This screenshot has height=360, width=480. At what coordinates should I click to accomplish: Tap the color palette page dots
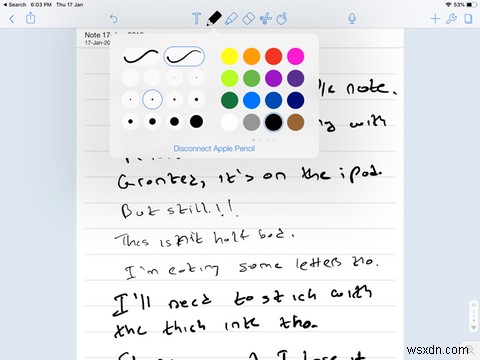click(x=264, y=140)
